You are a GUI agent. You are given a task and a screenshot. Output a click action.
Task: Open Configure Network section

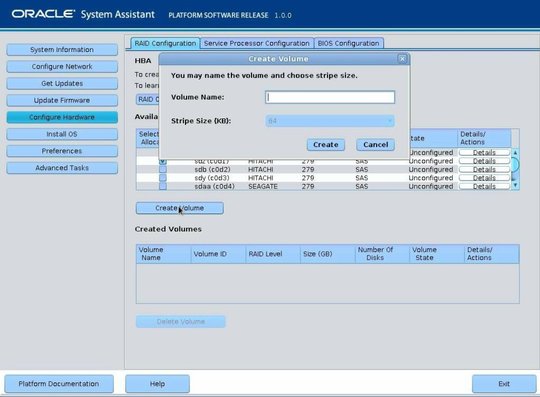click(62, 66)
